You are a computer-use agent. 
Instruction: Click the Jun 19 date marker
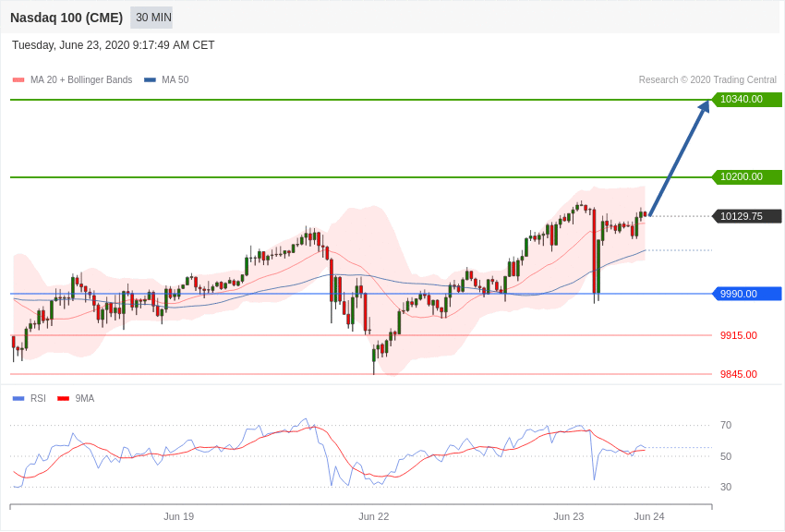pyautogui.click(x=178, y=516)
